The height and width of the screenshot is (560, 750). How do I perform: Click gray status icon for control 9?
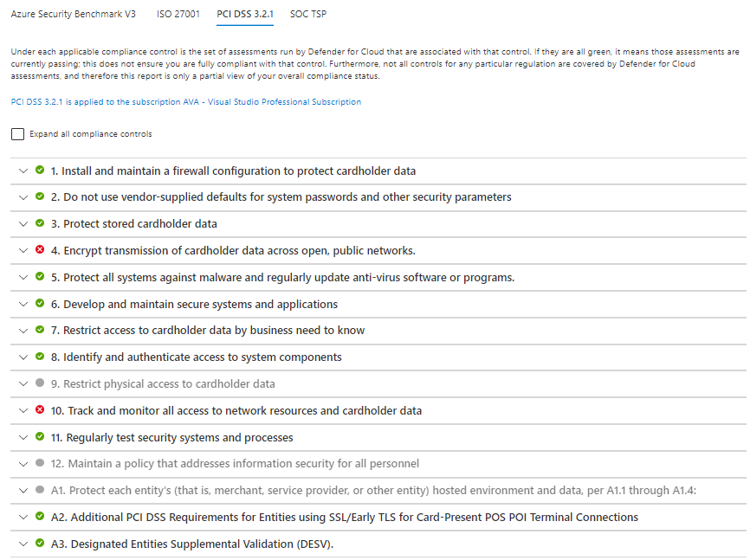coord(40,383)
